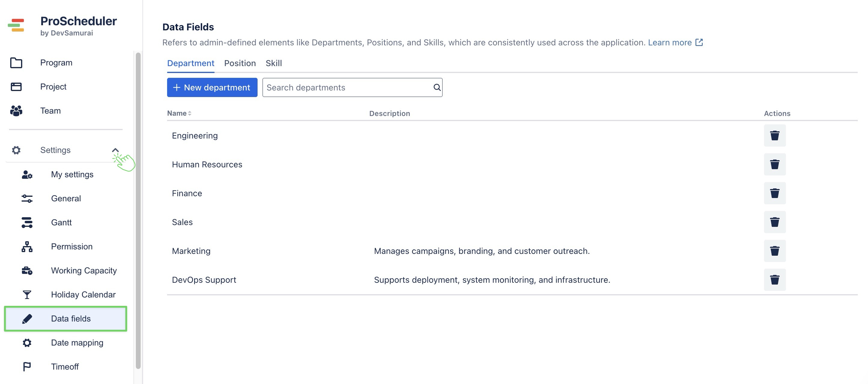Delete the Engineering department with trash icon
Image resolution: width=868 pixels, height=384 pixels.
click(774, 136)
